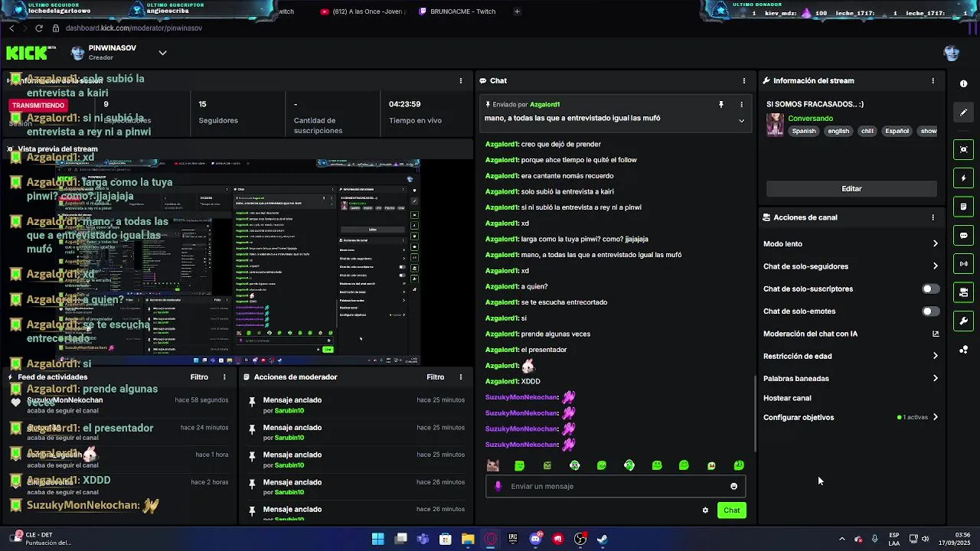Image resolution: width=980 pixels, height=551 pixels.
Task: Click the chat panel scrollbar
Action: coord(756,413)
